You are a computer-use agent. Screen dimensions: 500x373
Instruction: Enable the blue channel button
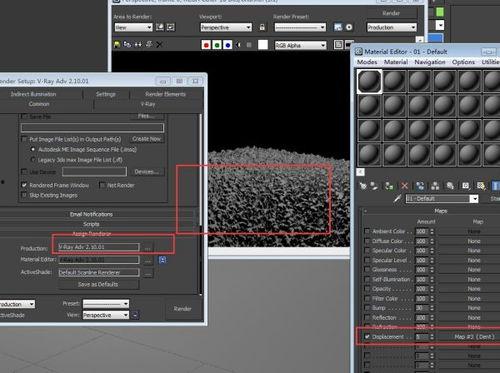coord(228,45)
